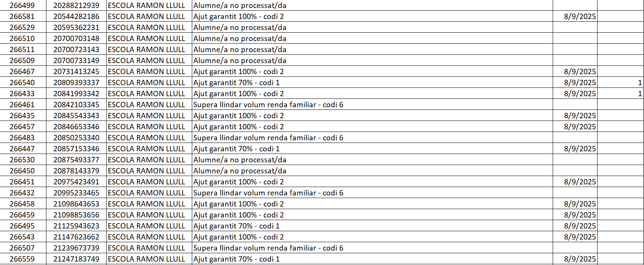Click cell containing 21098853656

click(76, 215)
